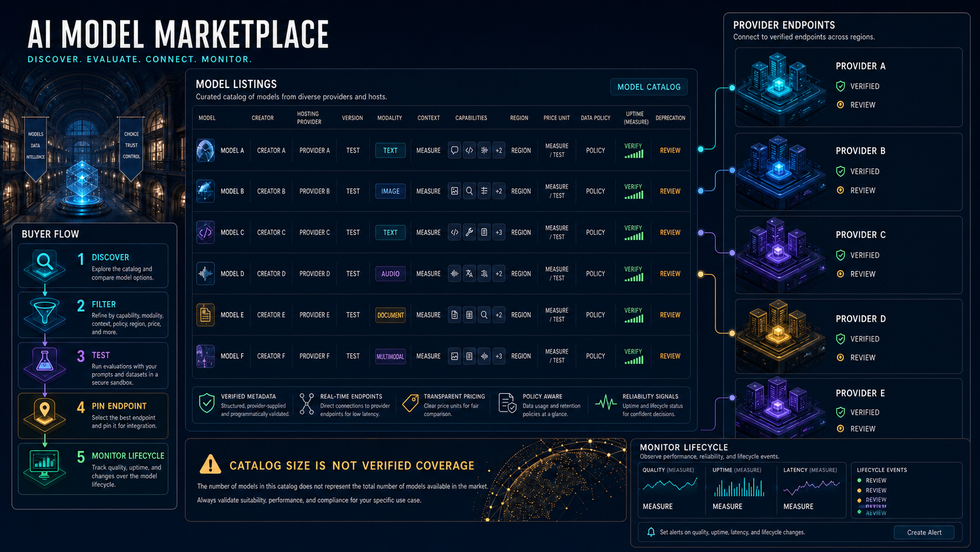Image resolution: width=980 pixels, height=552 pixels.
Task: Open the Review link in Model A row
Action: 670,151
